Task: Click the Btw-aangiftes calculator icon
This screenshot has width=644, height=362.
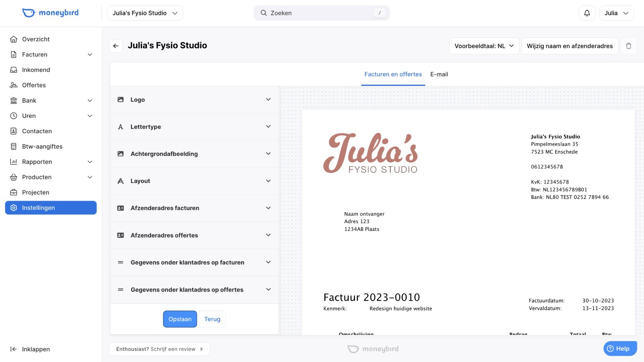Action: pos(14,146)
